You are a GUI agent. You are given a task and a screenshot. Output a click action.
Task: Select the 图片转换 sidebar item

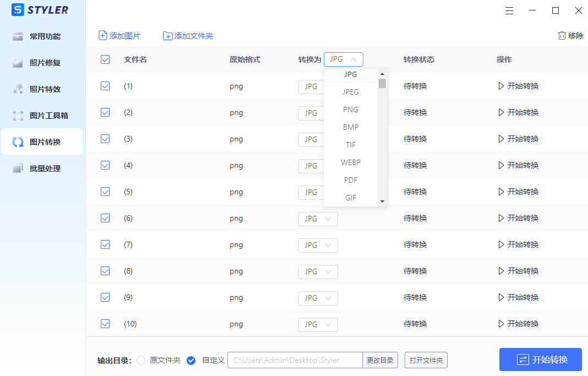click(42, 141)
